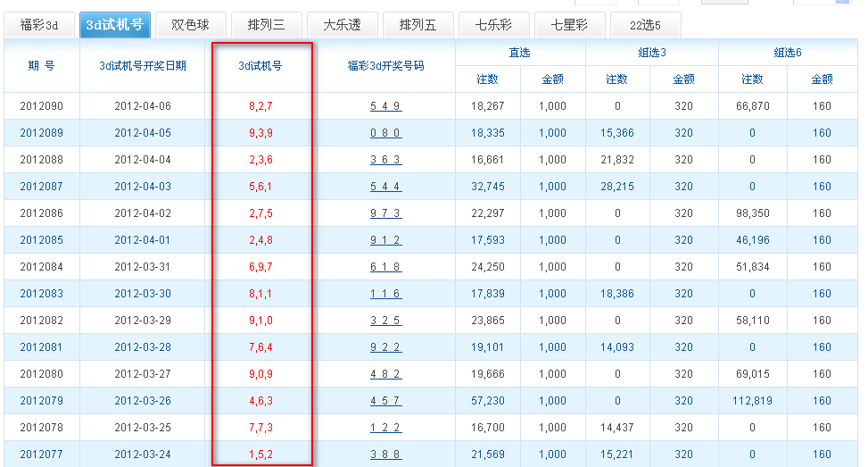Click 直选 count 57,230
This screenshot has width=868, height=467.
(x=488, y=401)
